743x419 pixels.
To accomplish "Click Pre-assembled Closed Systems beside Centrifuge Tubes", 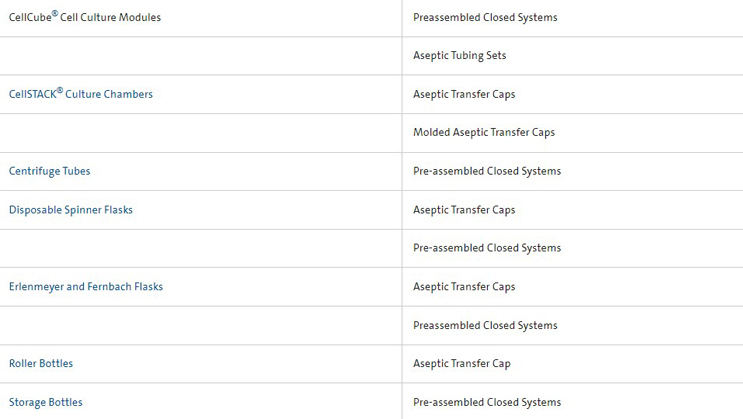I will [x=487, y=171].
